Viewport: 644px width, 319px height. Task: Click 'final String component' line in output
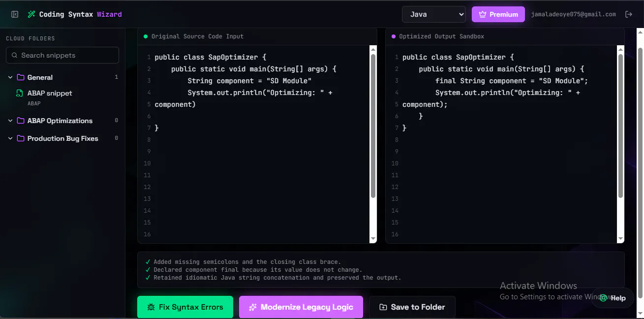click(512, 81)
